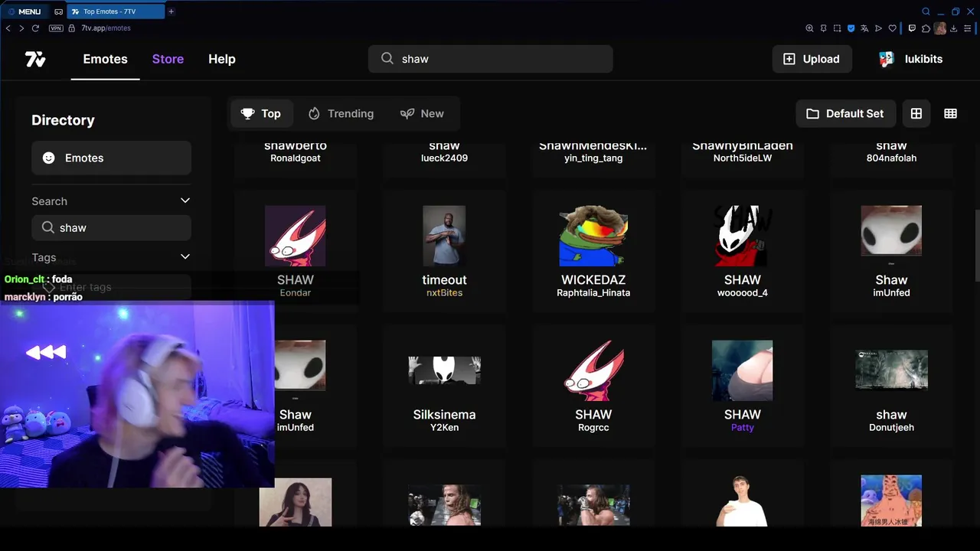Open the timeout emote thumbnail
Viewport: 980px width, 551px height.
point(444,236)
